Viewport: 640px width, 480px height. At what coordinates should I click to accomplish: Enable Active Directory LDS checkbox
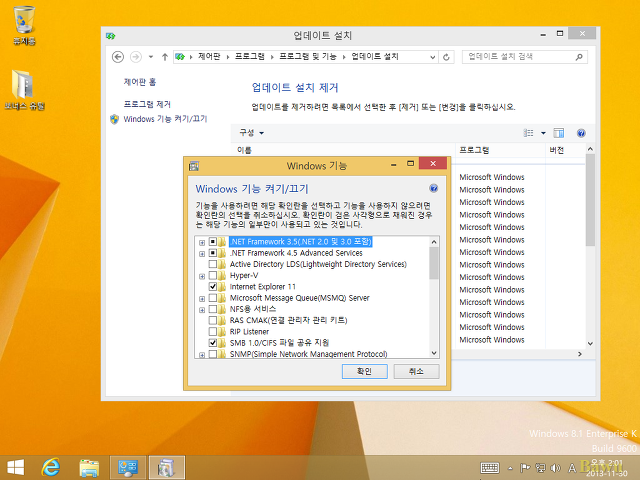click(213, 264)
